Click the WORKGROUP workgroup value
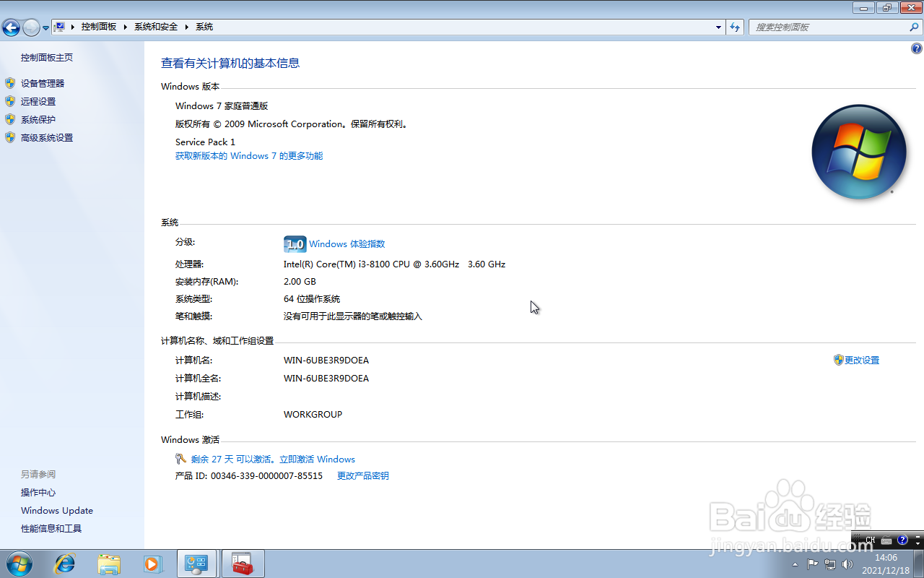The image size is (924, 578). click(x=313, y=414)
